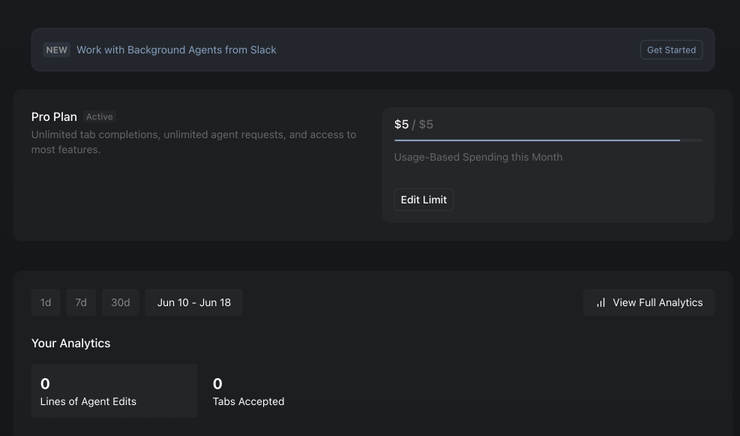Click the $5 / $5 spending amount

[414, 124]
